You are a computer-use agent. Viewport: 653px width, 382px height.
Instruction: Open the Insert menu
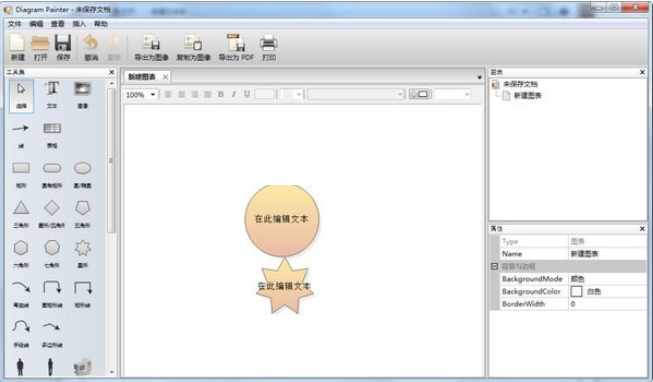[79, 24]
